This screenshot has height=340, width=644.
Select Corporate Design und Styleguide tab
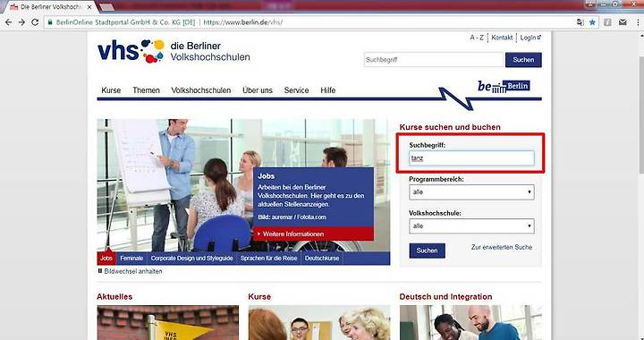click(191, 259)
